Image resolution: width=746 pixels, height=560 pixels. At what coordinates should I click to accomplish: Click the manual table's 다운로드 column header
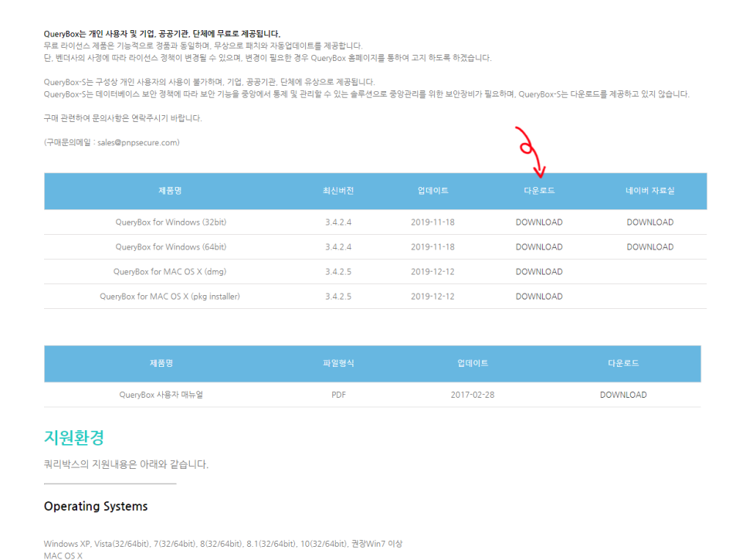tap(623, 364)
